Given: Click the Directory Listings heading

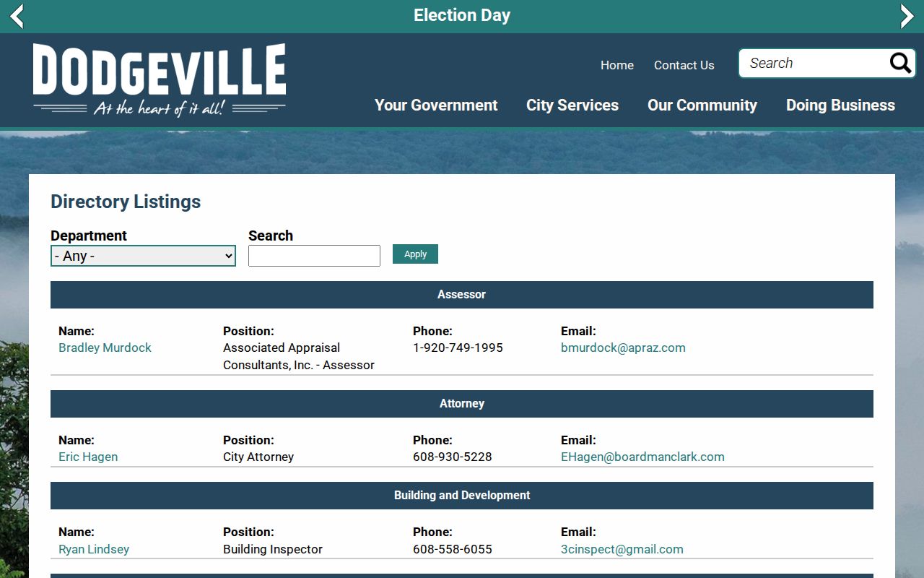Looking at the screenshot, I should pyautogui.click(x=126, y=202).
